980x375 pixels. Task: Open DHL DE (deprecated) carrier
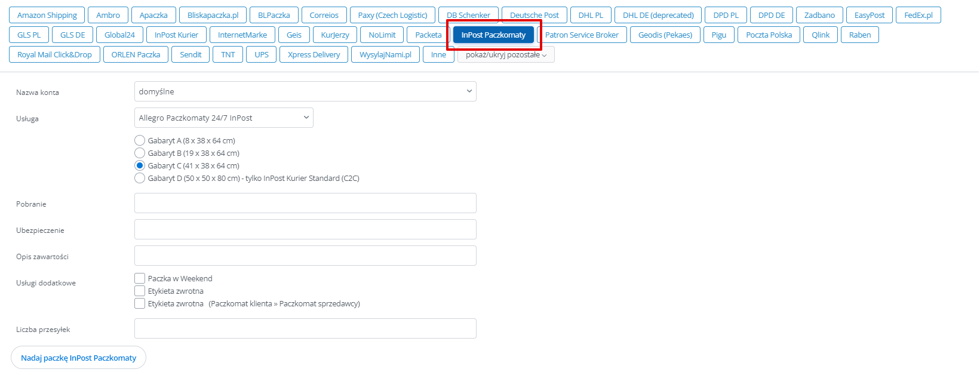coord(658,15)
